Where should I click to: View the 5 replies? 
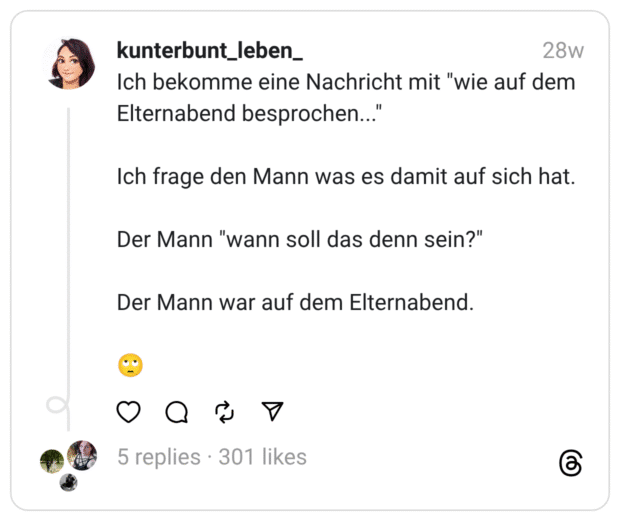(x=158, y=457)
